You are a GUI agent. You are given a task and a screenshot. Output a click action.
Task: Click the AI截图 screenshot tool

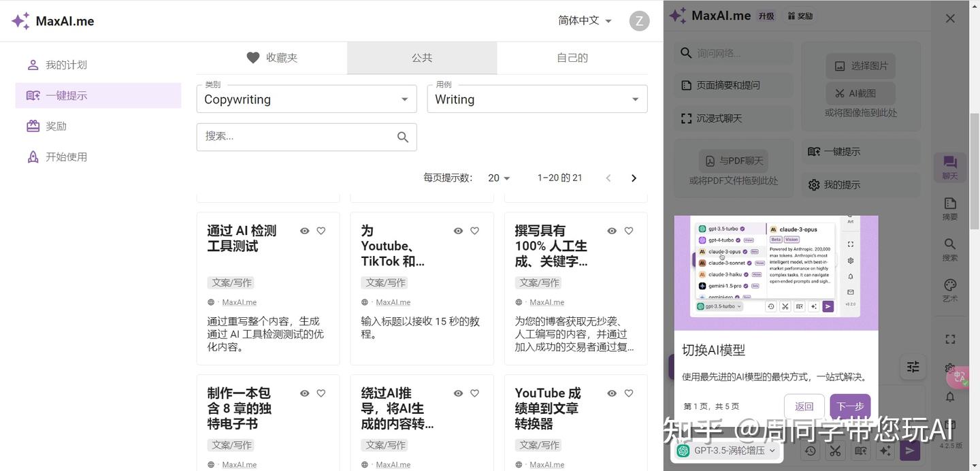[x=860, y=93]
